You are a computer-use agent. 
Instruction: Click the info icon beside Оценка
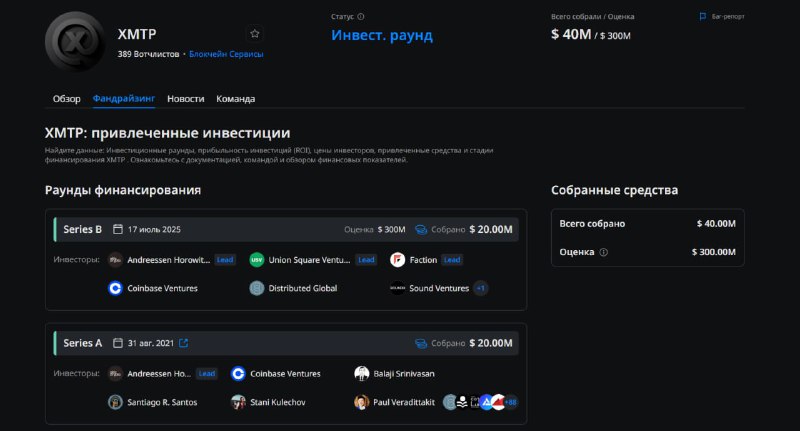coord(604,252)
